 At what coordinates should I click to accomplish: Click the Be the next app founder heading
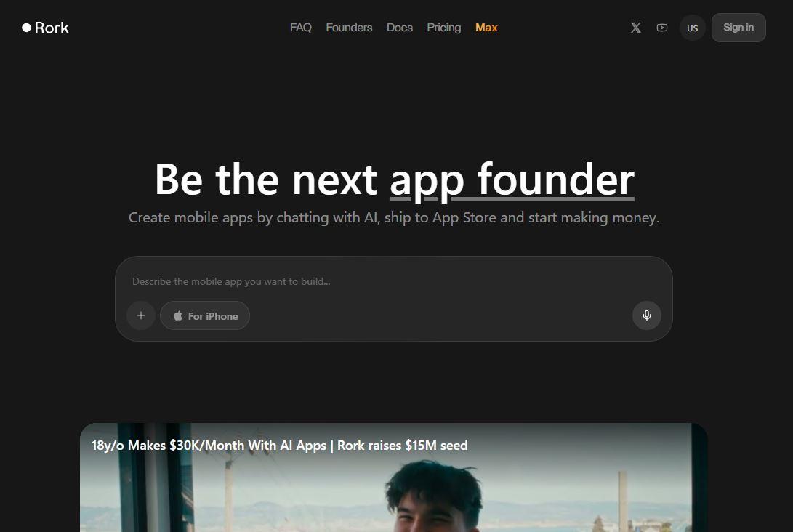(394, 180)
